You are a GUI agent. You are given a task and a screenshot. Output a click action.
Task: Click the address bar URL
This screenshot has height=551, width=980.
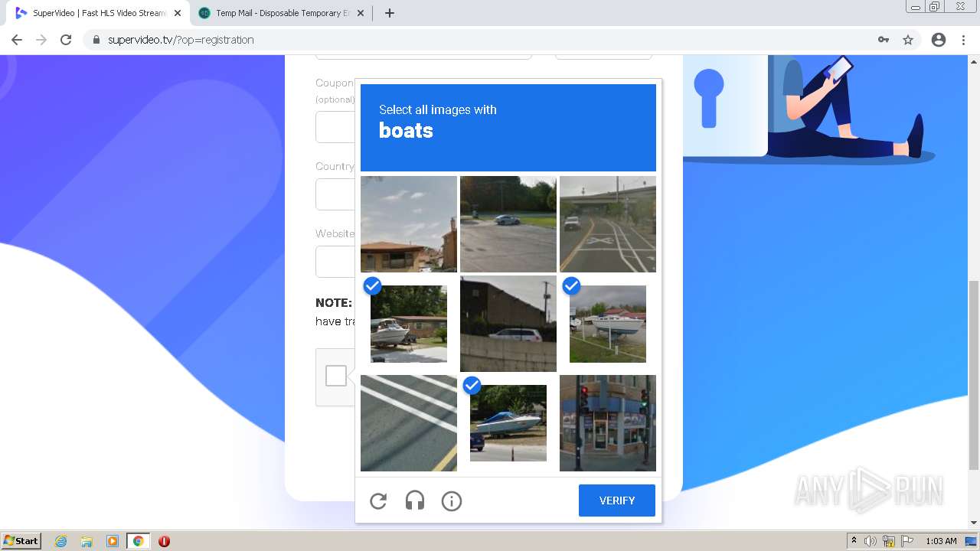(181, 40)
